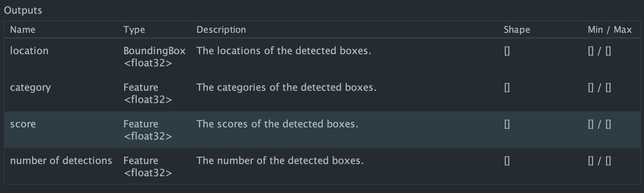Select the shape value for location
Viewport: 644px width, 193px height.
[x=507, y=51]
